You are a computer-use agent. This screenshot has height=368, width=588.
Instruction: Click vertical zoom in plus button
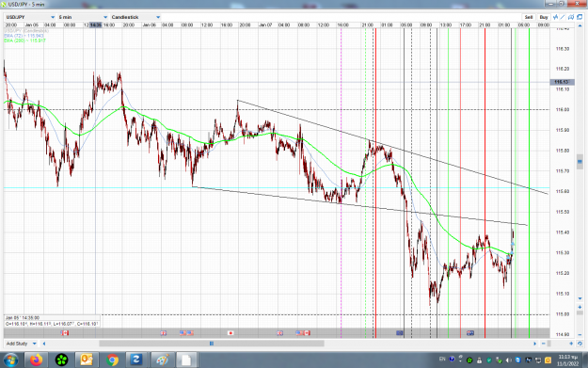point(580,307)
